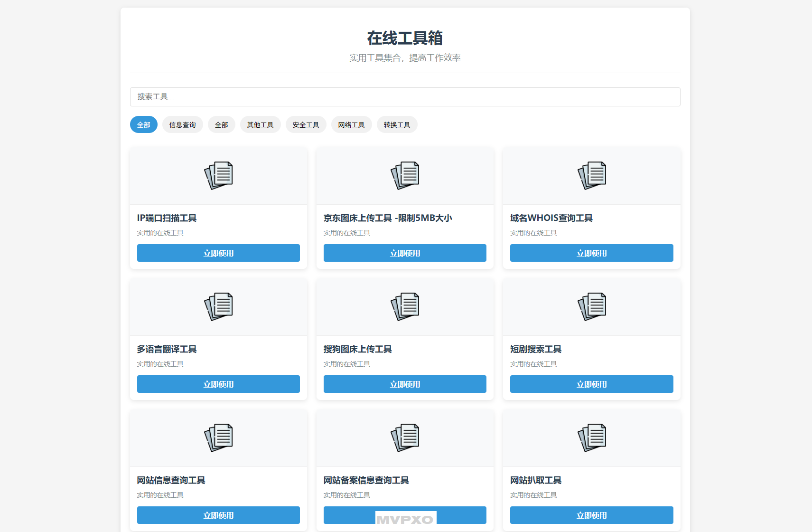Image resolution: width=812 pixels, height=532 pixels.
Task: Launch 短剧搜索工具 with 立即使用
Action: [592, 384]
